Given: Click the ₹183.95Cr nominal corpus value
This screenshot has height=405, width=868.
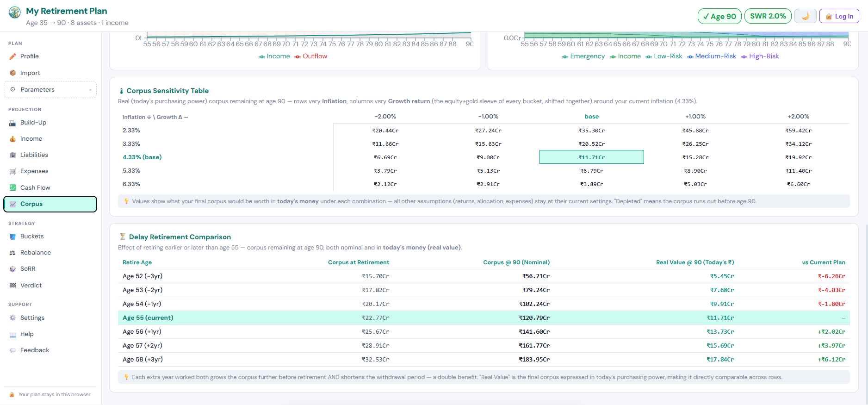Looking at the screenshot, I should [x=534, y=360].
